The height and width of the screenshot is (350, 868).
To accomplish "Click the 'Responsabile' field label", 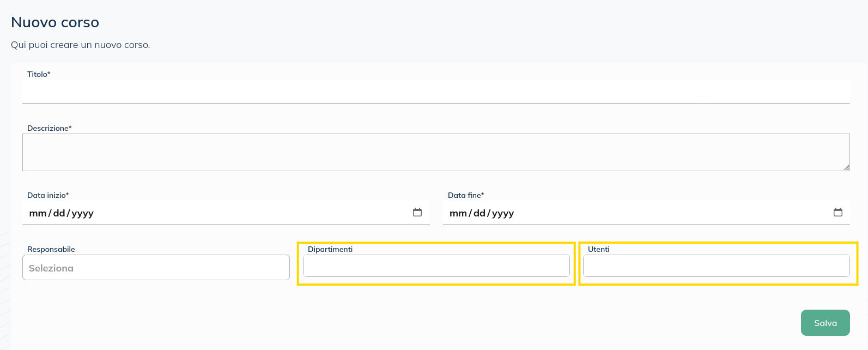I will click(51, 249).
